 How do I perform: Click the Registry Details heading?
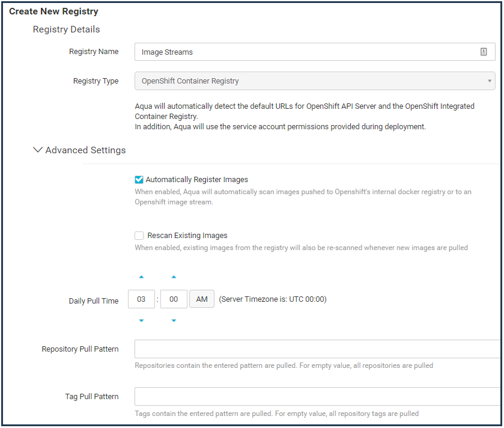point(66,29)
